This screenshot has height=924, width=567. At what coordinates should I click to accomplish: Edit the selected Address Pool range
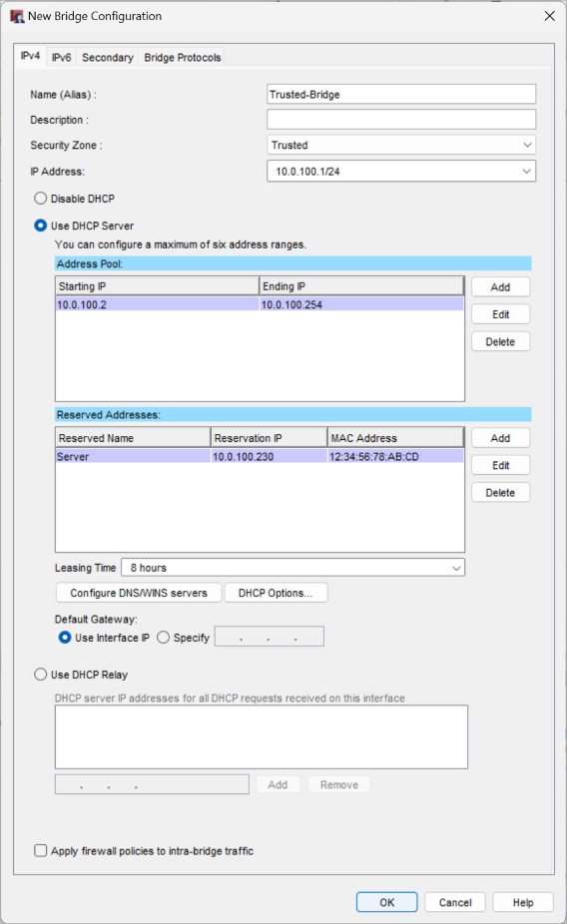coord(500,314)
